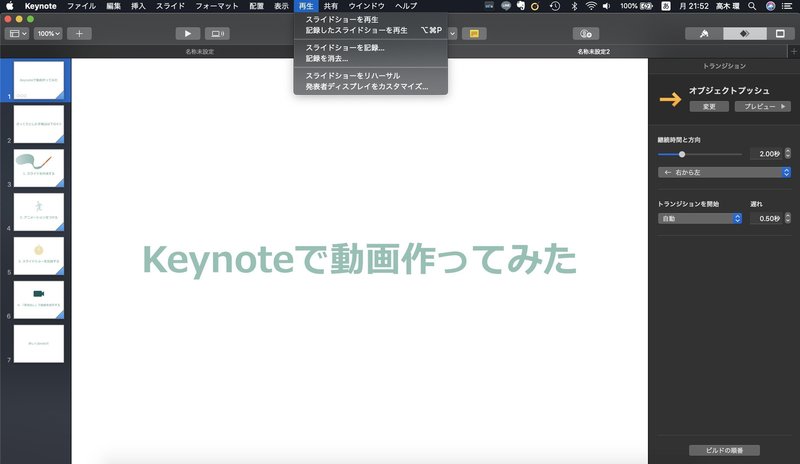Click the プレビュー button
800x464 pixels.
(x=763, y=106)
